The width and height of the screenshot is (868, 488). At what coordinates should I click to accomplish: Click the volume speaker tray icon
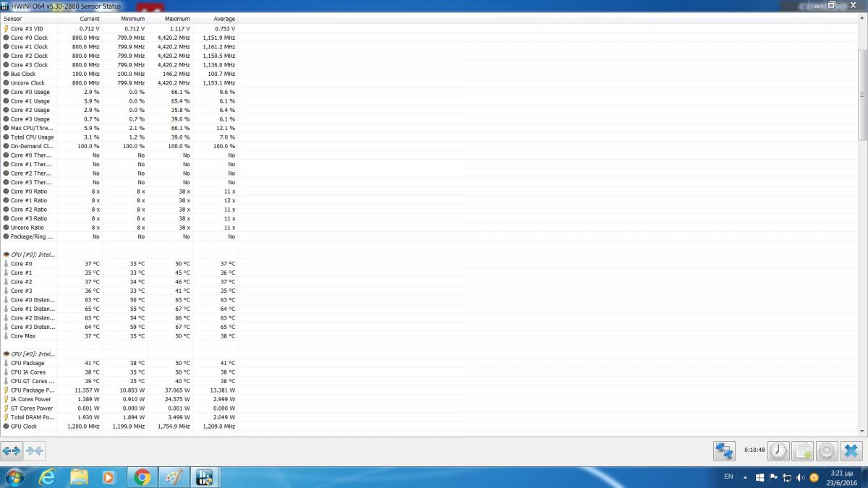click(x=801, y=477)
